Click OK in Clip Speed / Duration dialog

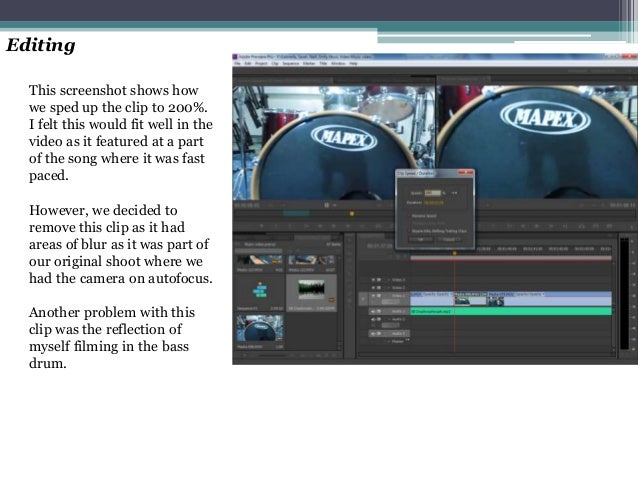pos(421,240)
